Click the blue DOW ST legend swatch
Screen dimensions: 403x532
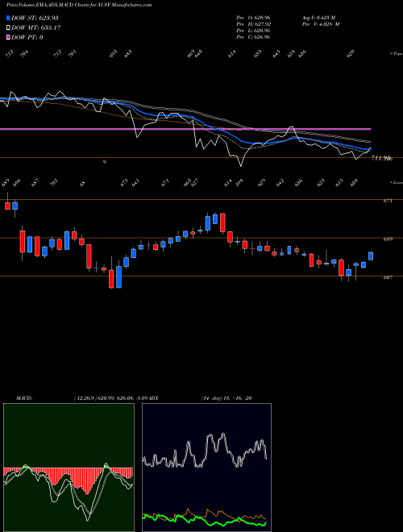coord(8,18)
